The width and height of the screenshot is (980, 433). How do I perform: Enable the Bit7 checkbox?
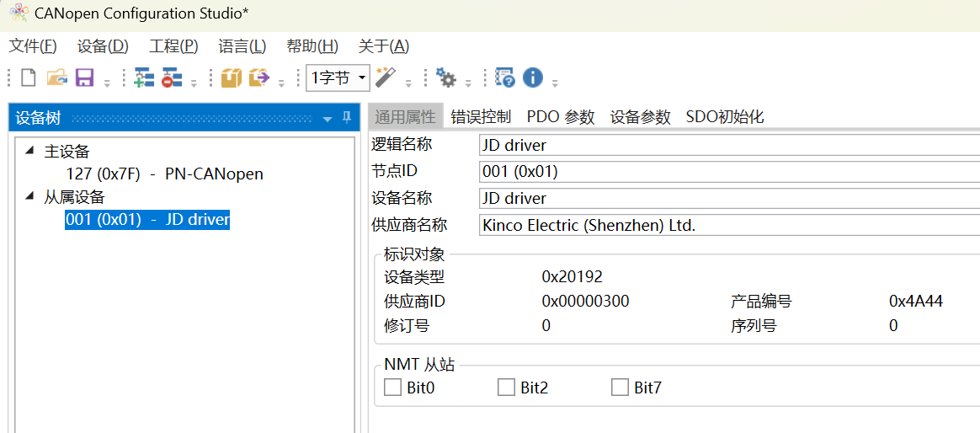(620, 388)
